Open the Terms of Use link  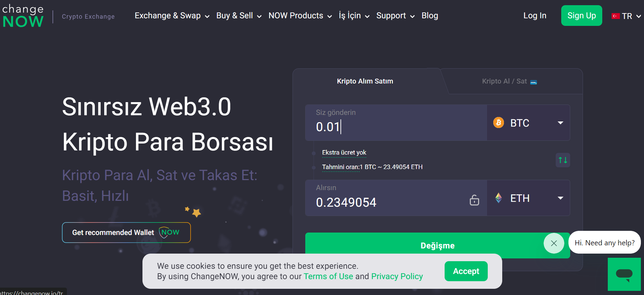(x=328, y=276)
